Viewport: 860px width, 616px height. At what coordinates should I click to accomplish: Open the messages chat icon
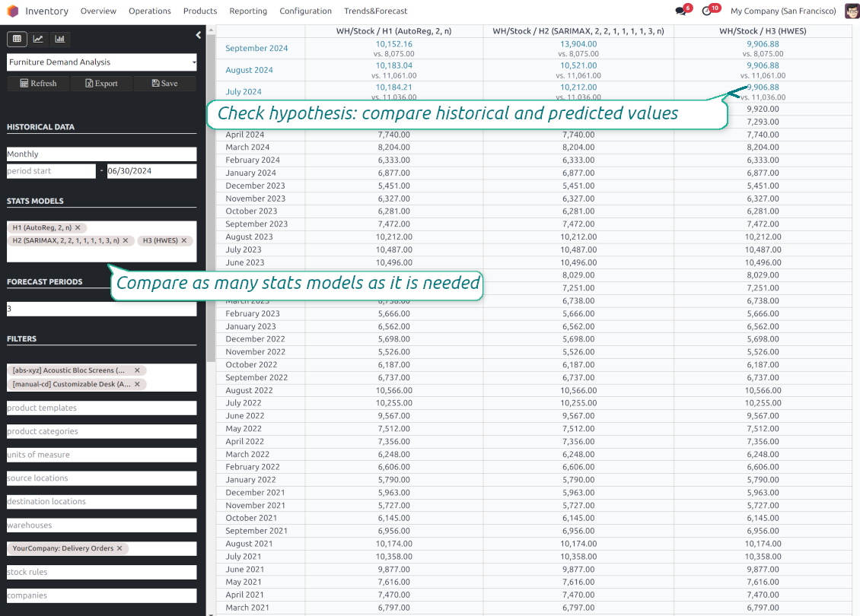coord(681,11)
